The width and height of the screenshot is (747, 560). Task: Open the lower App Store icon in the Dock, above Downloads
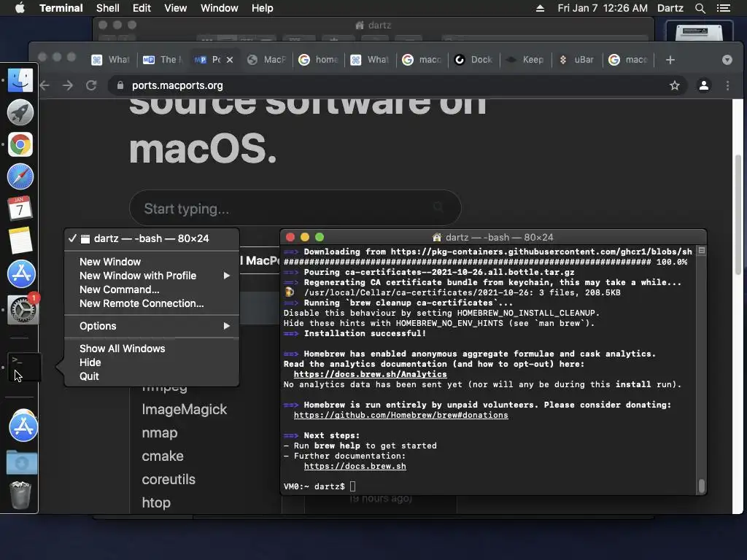click(23, 427)
